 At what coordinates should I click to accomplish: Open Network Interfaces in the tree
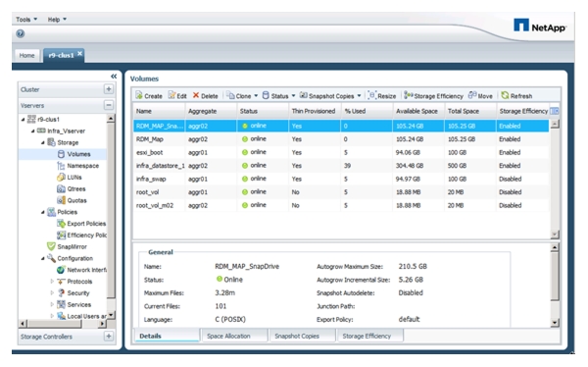pos(81,270)
